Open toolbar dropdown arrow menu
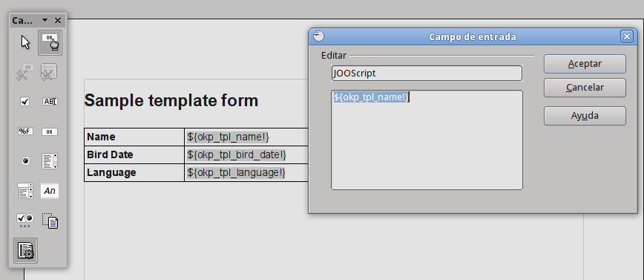This screenshot has width=644, height=280. click(45, 20)
